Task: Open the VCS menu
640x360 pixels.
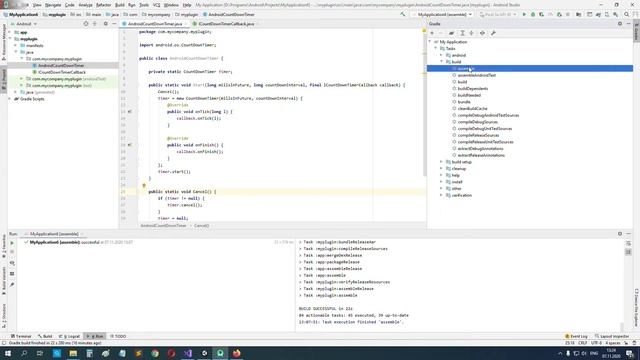Action: coord(156,5)
